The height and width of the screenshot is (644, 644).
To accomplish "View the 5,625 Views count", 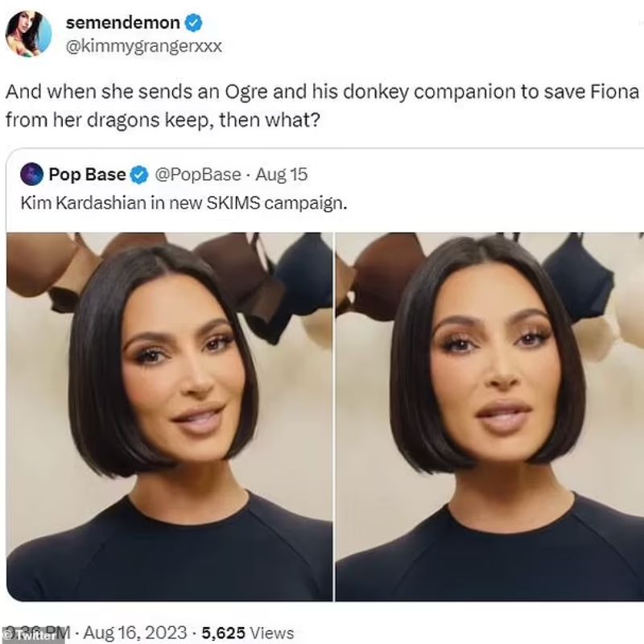I will [248, 633].
